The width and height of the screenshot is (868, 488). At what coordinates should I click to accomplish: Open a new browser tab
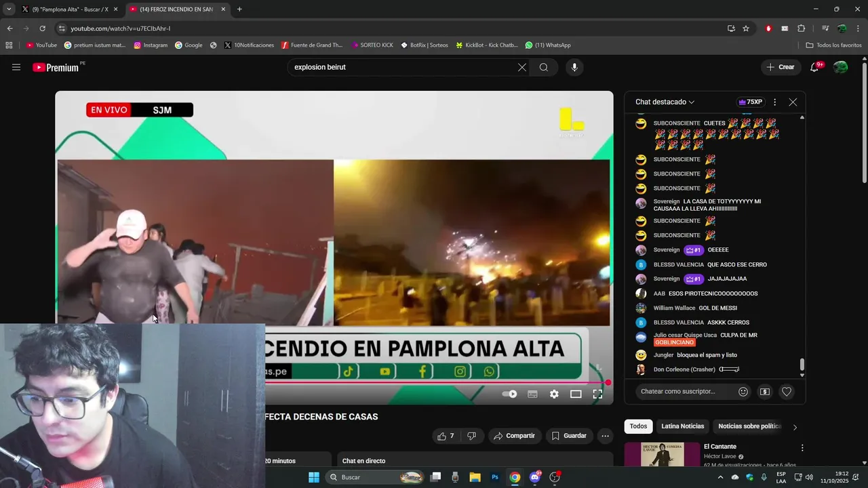239,9
